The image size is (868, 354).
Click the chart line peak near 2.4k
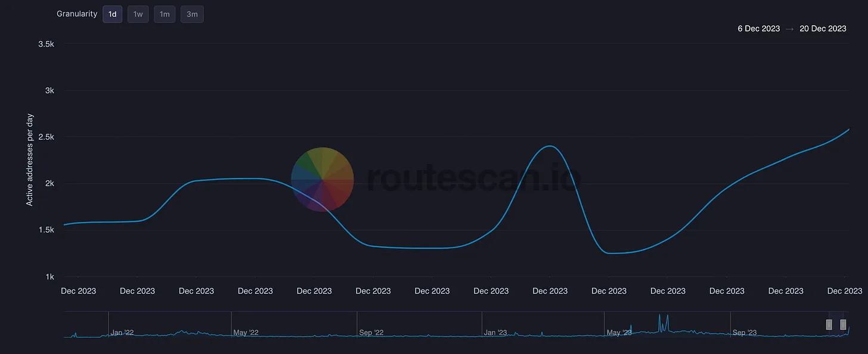click(x=549, y=146)
